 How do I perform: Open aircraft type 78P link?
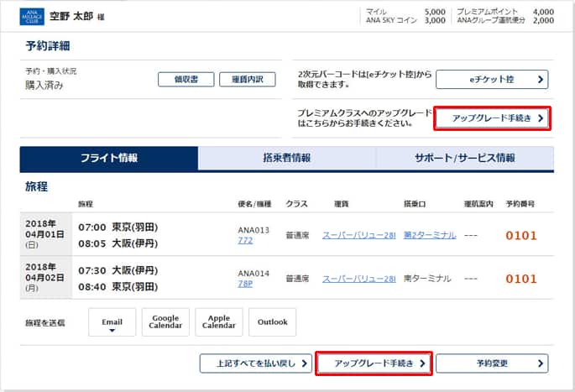[246, 285]
